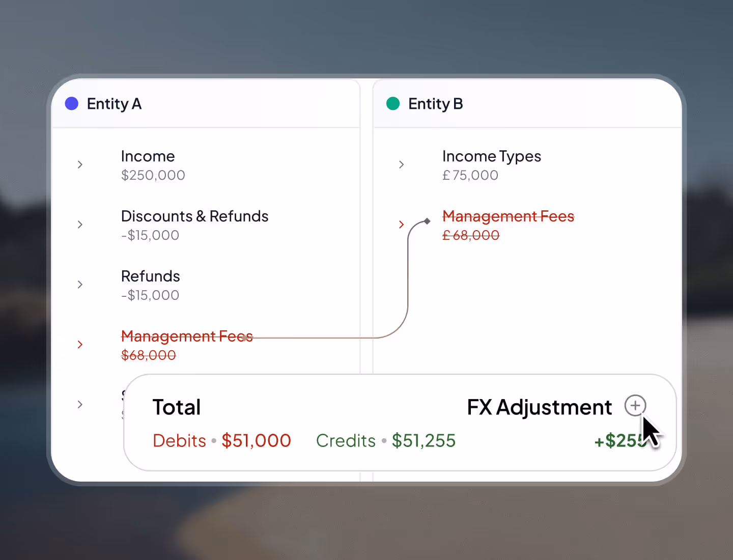Expand the Discounts & Refunds row
This screenshot has height=560, width=733.
pyautogui.click(x=80, y=225)
